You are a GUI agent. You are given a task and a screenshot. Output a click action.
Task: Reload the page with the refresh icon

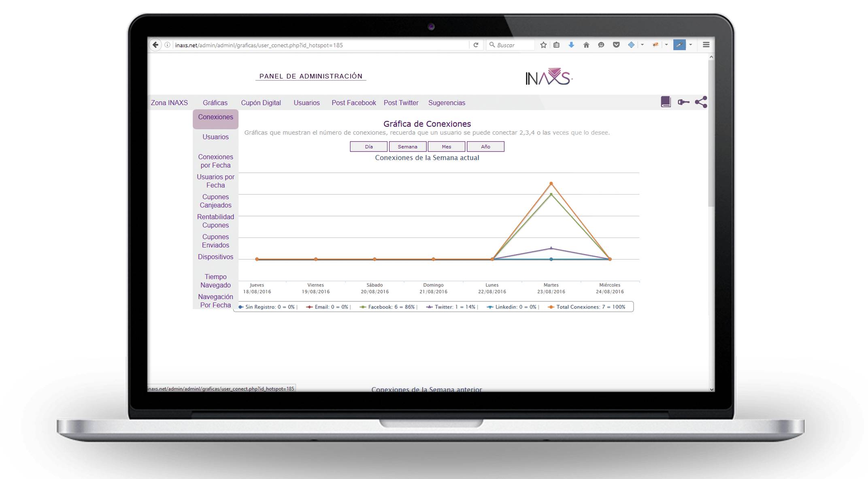pos(476,45)
